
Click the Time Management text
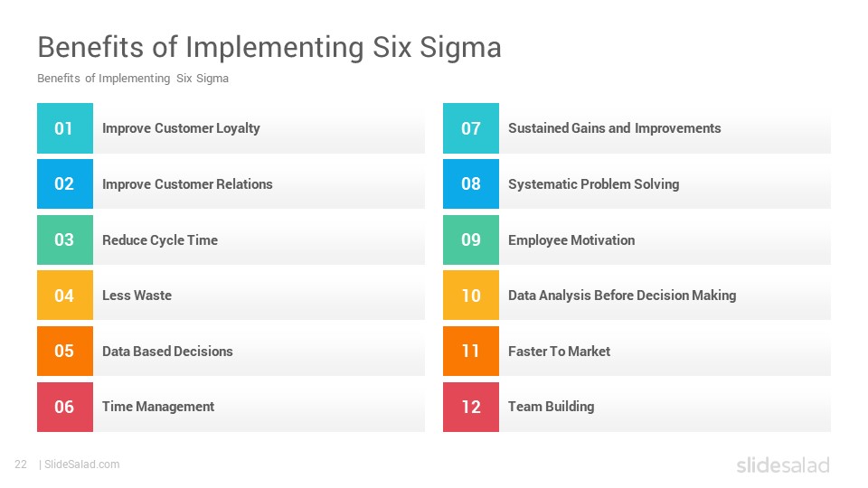point(157,407)
